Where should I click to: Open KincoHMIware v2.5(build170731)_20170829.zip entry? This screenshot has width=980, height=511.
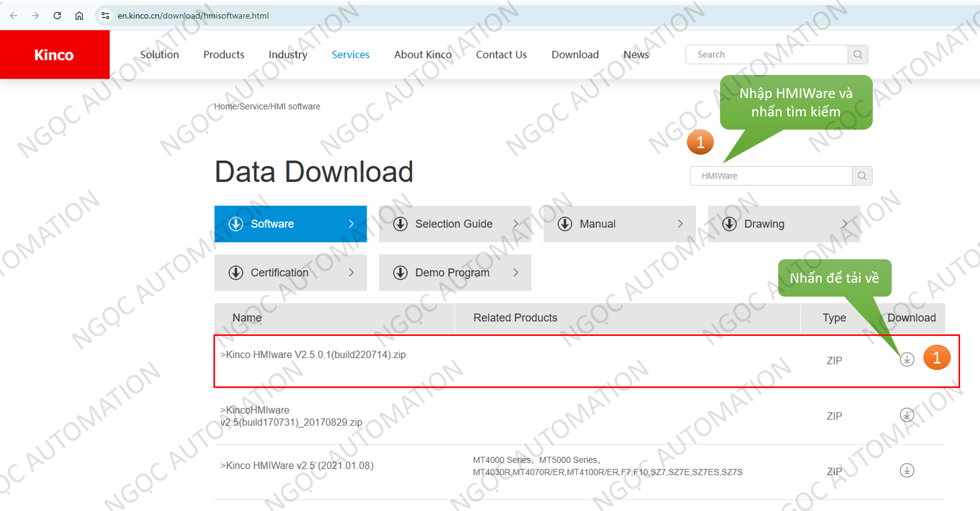[x=291, y=416]
